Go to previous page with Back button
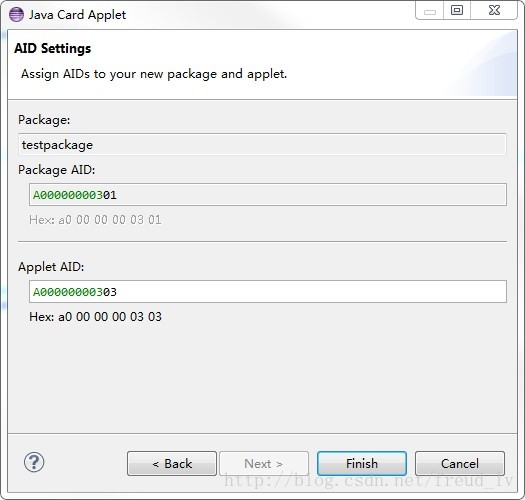Image resolution: width=525 pixels, height=500 pixels. (172, 463)
